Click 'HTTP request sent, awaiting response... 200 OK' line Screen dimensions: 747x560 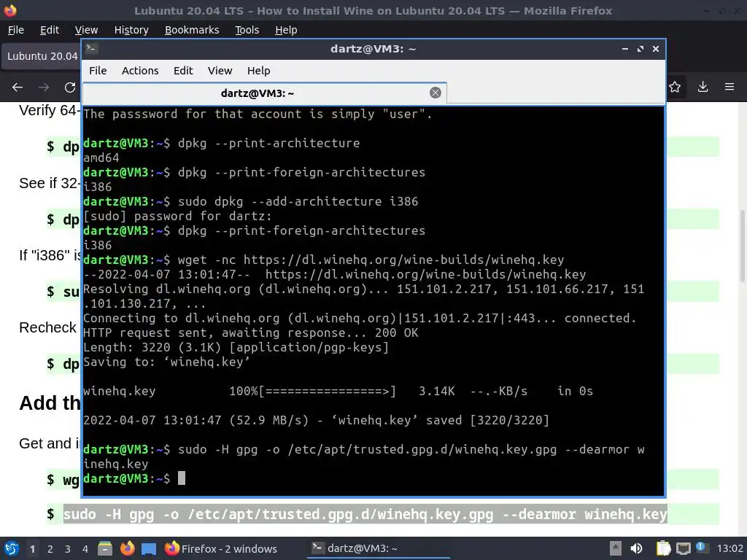(251, 332)
